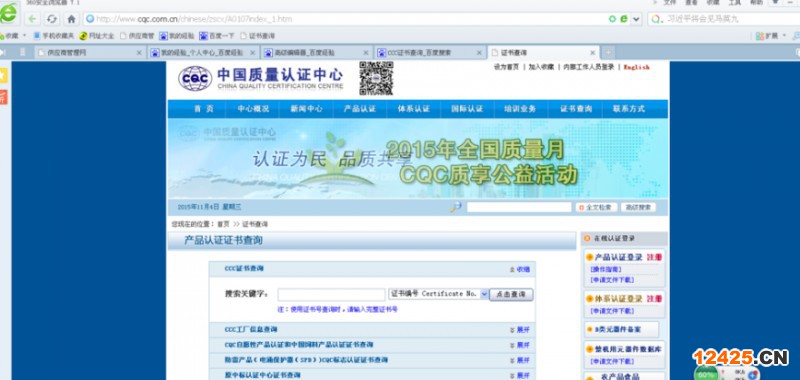This screenshot has width=800, height=380.
Task: Open the 文件 menu
Action: (669, 3)
